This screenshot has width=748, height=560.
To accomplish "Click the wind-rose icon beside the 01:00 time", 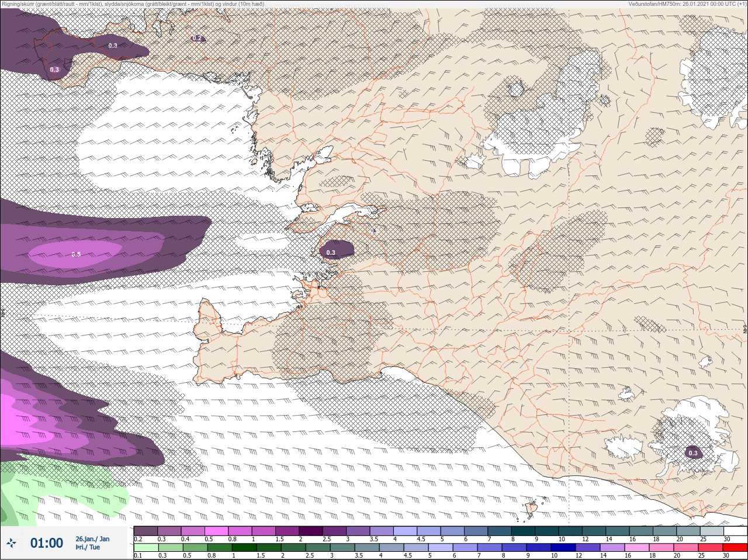I will coord(12,543).
